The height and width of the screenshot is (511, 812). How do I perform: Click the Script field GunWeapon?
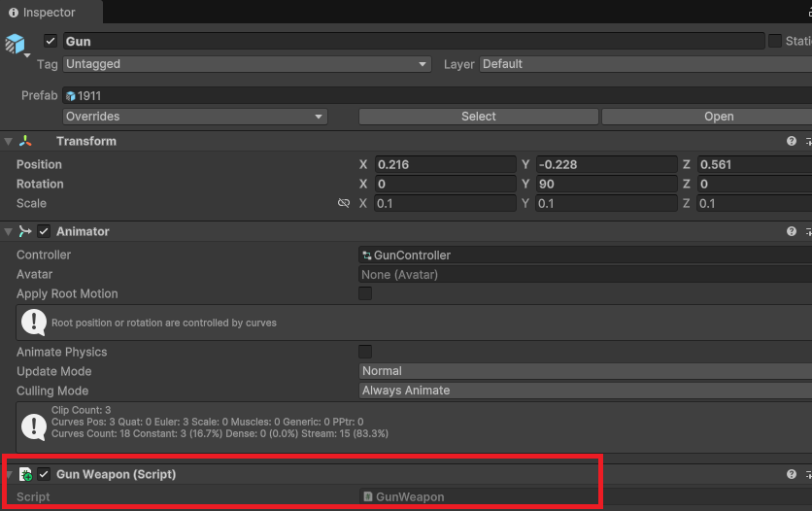[585, 496]
